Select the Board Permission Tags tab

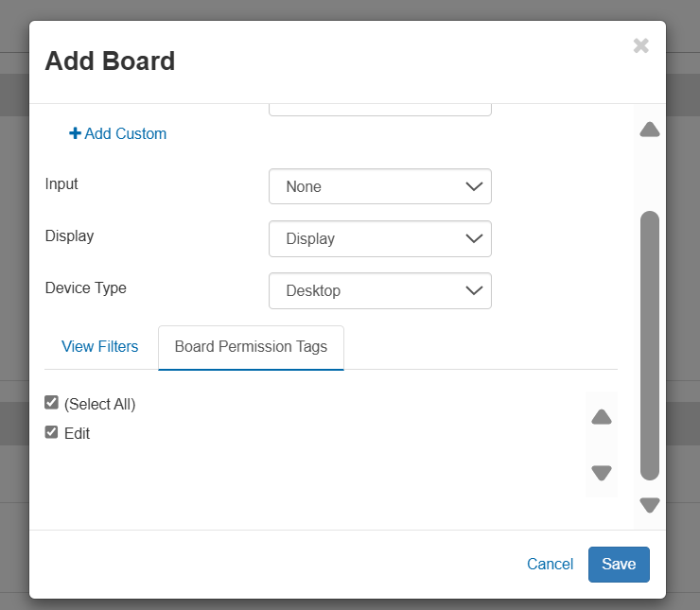251,347
